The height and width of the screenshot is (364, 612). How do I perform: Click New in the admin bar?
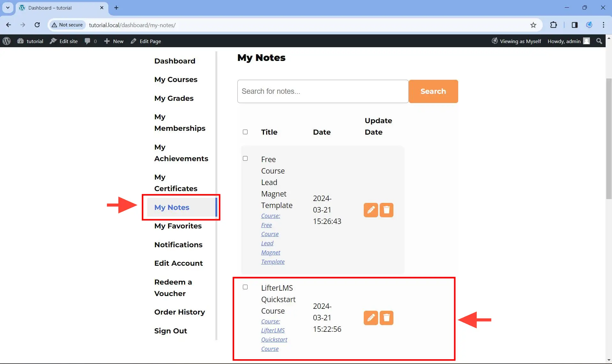[114, 41]
